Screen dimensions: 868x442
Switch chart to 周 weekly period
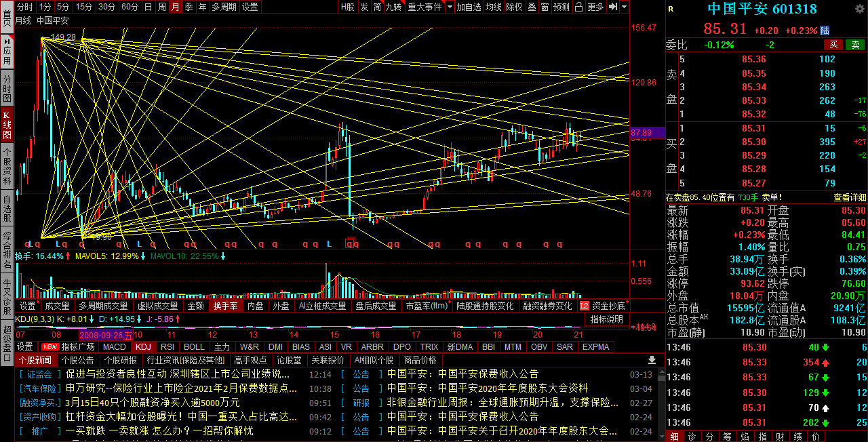pyautogui.click(x=161, y=7)
